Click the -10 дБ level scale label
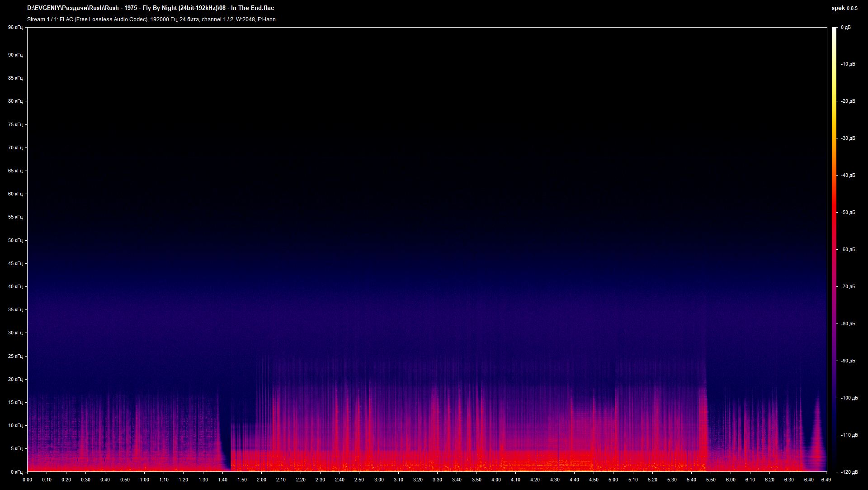Viewport: 868px width, 490px height. click(848, 64)
